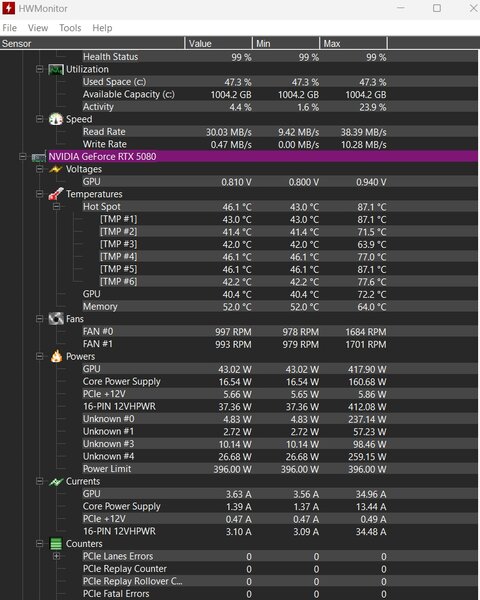Viewport: 480px width, 600px height.
Task: Select the NVIDIA GeForce RTX 5080 row
Action: click(263, 157)
